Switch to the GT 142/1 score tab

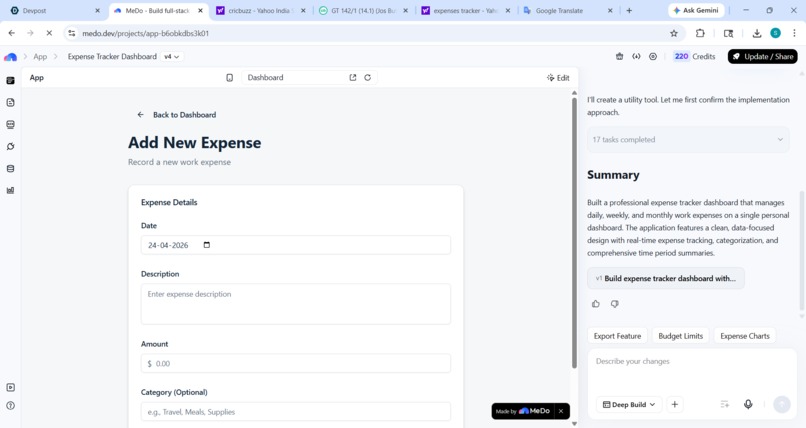pyautogui.click(x=364, y=10)
